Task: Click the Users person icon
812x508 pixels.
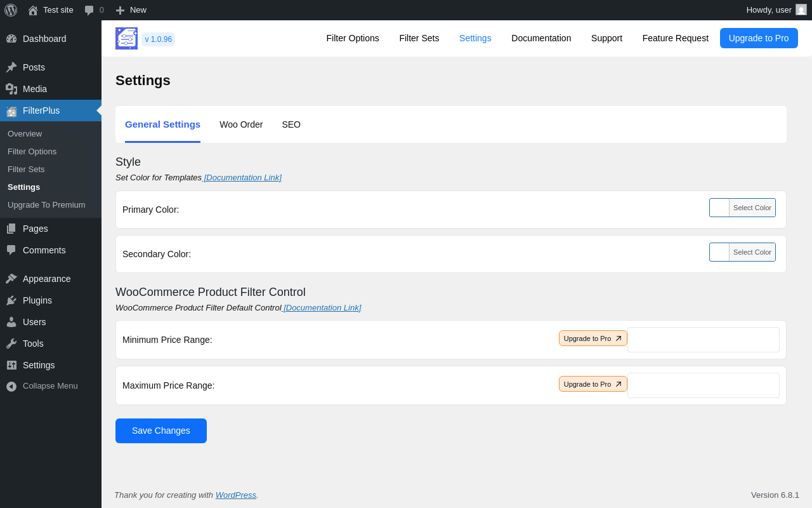Action: [x=11, y=322]
